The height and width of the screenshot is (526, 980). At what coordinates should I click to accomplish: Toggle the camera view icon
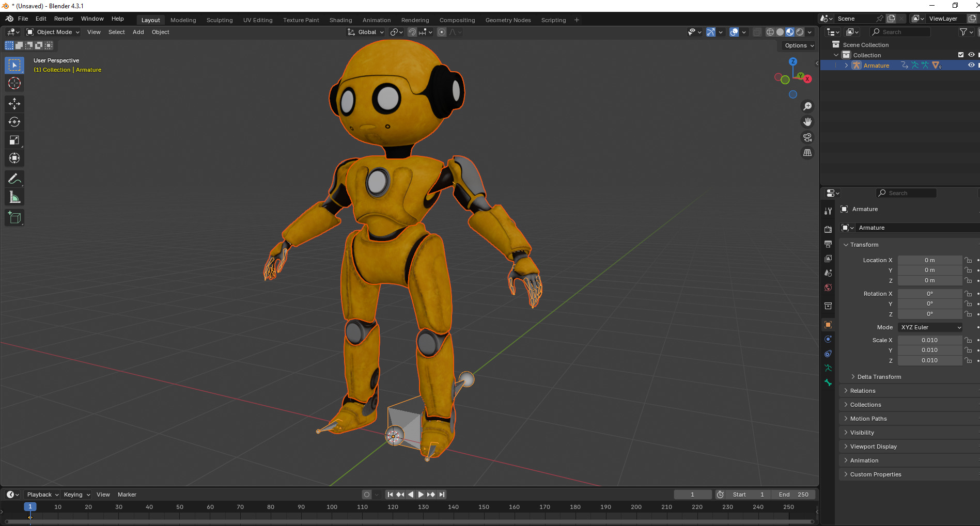coord(807,137)
